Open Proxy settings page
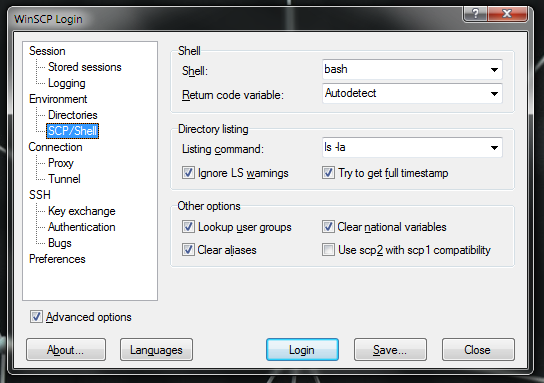Image resolution: width=544 pixels, height=383 pixels. point(61,163)
